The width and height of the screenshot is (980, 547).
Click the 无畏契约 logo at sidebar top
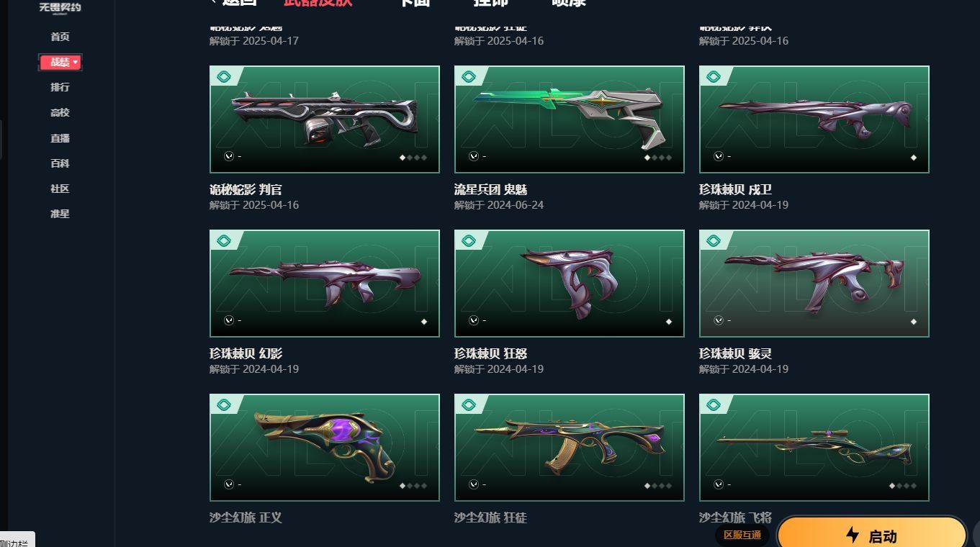click(60, 7)
